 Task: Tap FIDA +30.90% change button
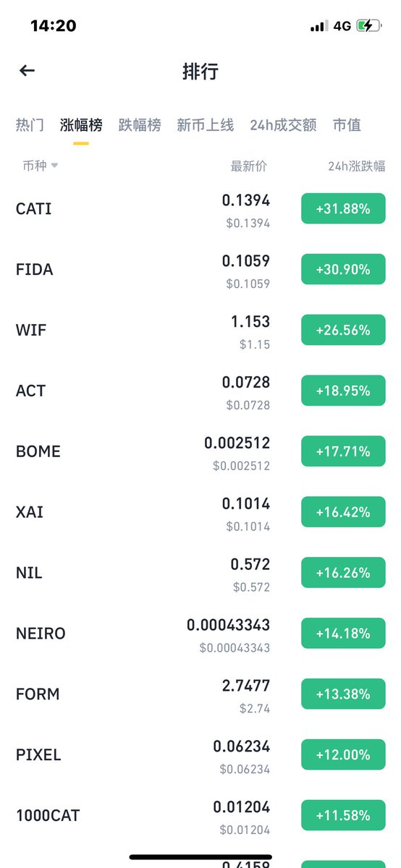[x=343, y=270]
